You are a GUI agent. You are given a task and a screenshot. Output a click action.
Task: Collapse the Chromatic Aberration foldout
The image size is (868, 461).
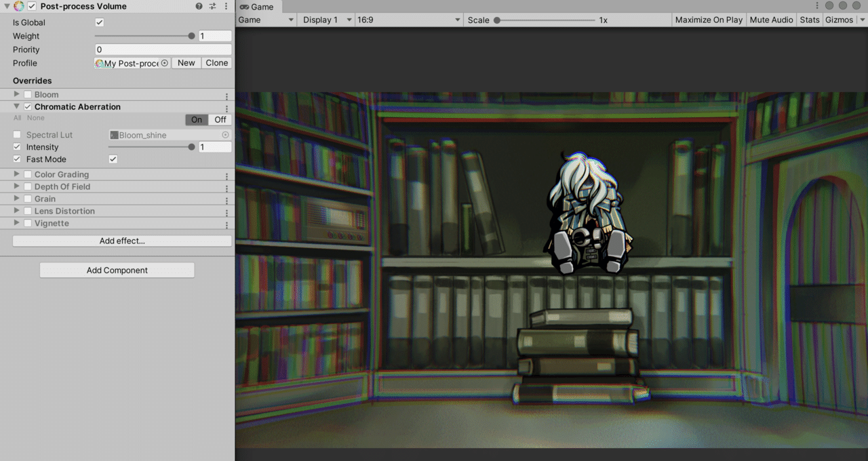point(17,106)
